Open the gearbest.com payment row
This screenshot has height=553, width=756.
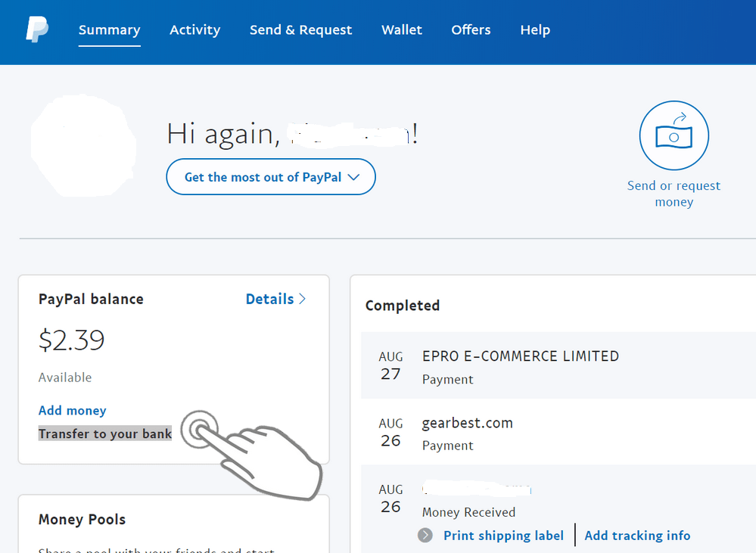coord(558,432)
